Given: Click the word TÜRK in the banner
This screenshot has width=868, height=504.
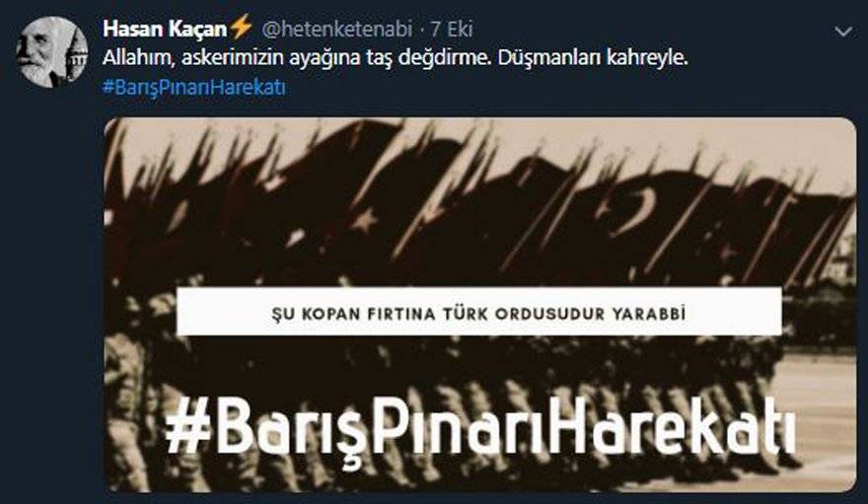Looking at the screenshot, I should tap(464, 314).
